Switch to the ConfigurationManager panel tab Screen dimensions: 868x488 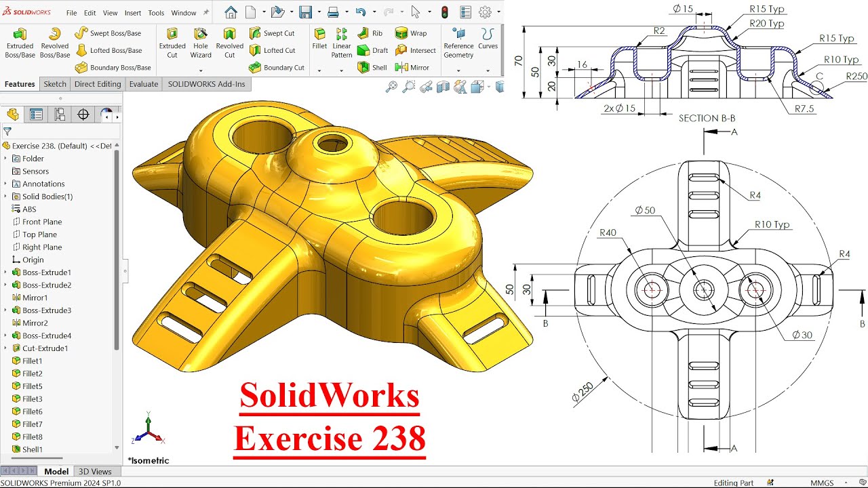pos(60,115)
